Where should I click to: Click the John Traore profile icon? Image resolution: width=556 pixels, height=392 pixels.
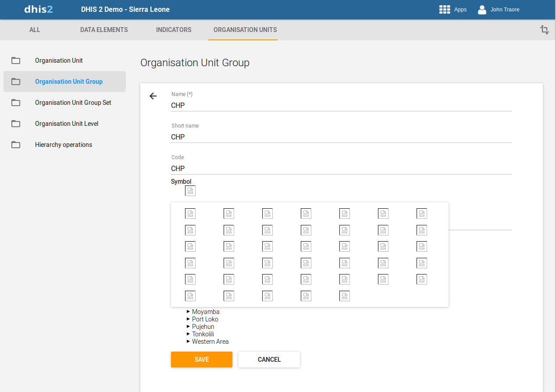click(x=482, y=10)
